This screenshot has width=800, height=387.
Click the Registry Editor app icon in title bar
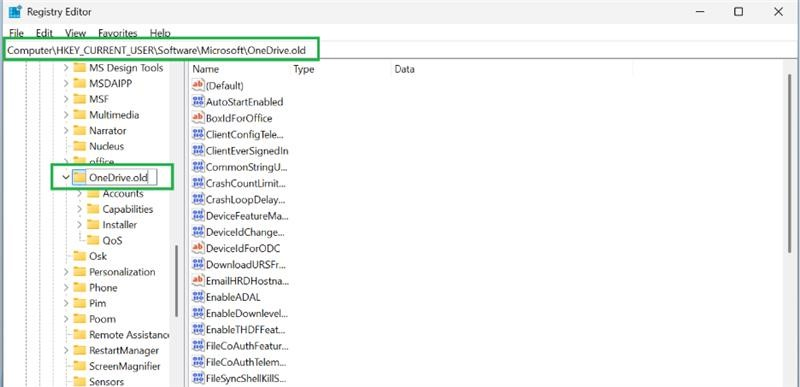[15, 11]
